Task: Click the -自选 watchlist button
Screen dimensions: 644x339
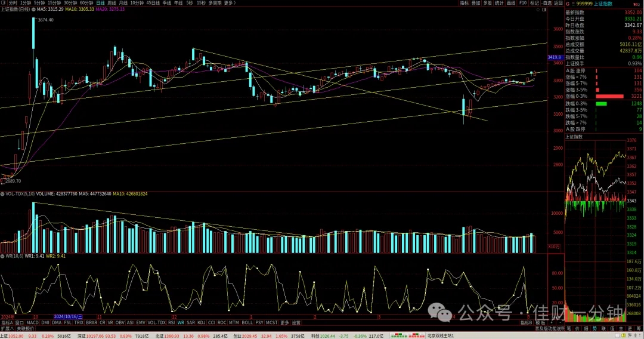Action: (x=547, y=3)
